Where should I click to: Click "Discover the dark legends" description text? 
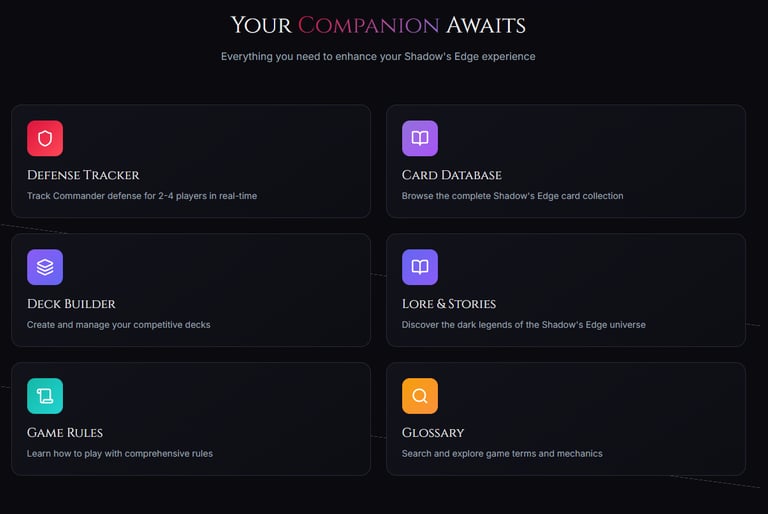point(523,325)
